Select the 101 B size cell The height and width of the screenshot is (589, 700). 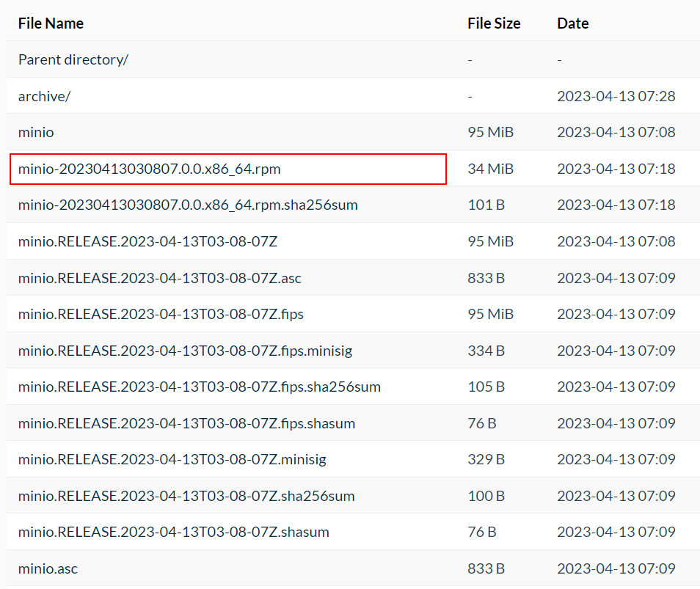(x=486, y=205)
